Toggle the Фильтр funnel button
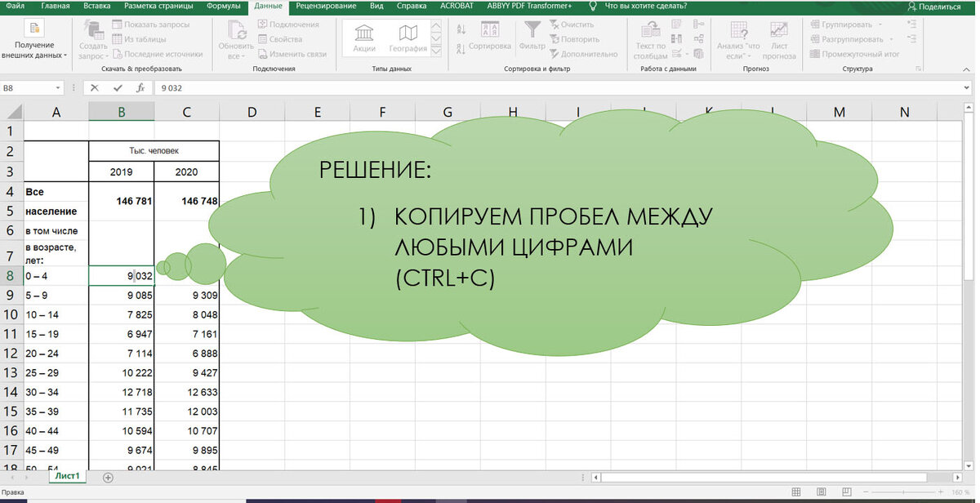Viewport: 980px width, 503px height. [532, 37]
